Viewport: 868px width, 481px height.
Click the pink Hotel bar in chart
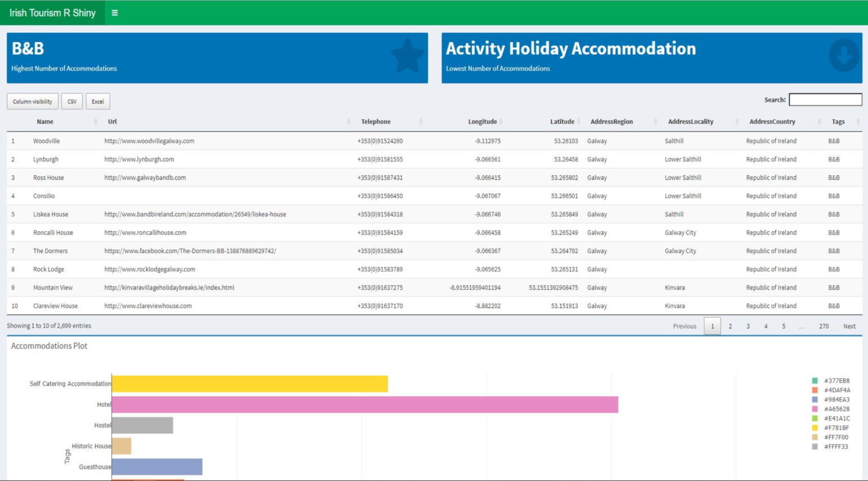click(x=364, y=405)
